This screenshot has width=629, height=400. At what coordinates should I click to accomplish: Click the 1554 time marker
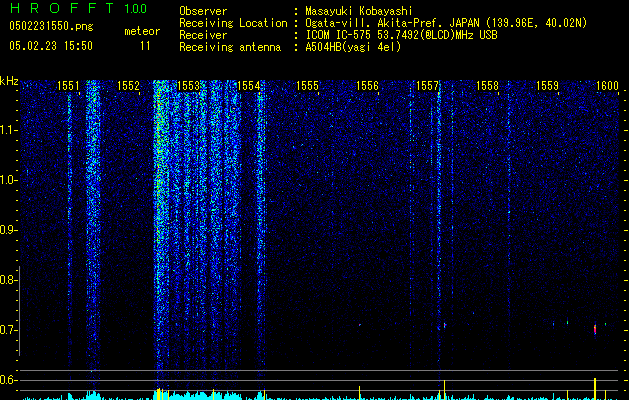[248, 86]
